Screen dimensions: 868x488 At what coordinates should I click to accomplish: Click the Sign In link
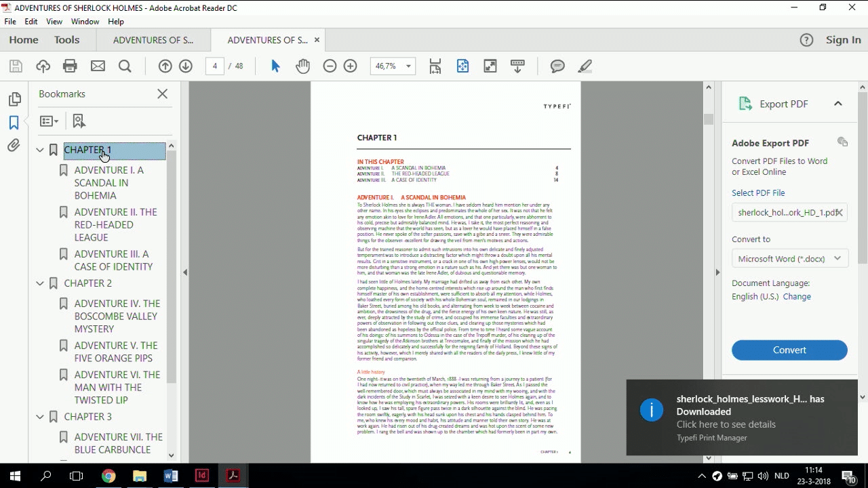[x=844, y=40]
